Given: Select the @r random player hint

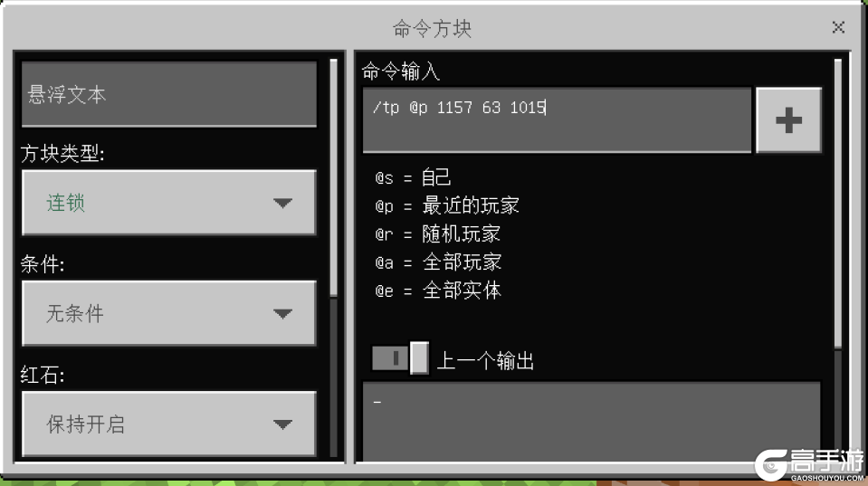Looking at the screenshot, I should click(438, 234).
